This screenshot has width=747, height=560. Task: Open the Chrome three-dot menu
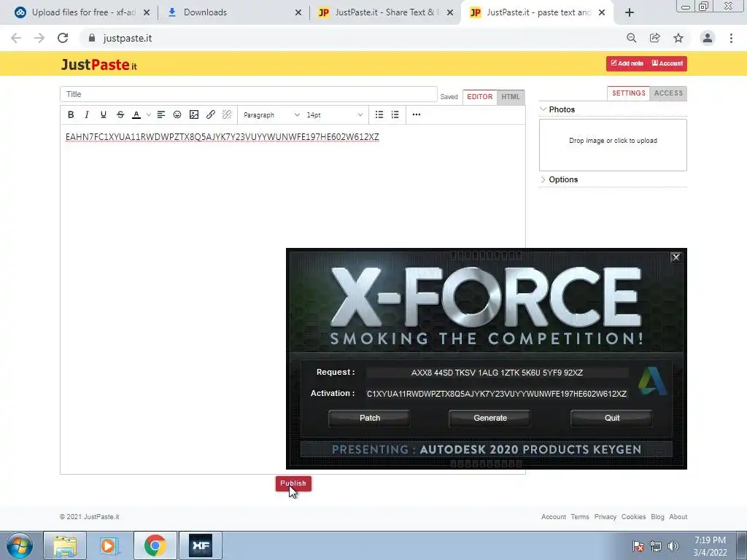[x=731, y=38]
